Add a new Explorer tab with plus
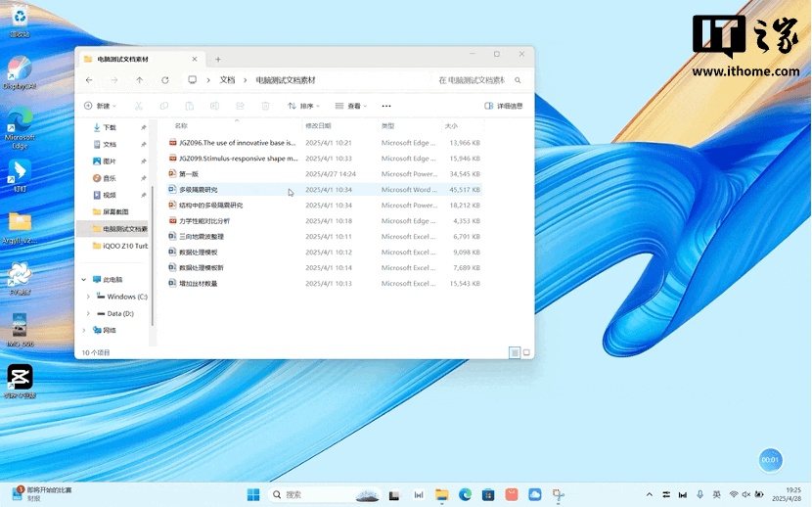812x507 pixels. tap(218, 60)
